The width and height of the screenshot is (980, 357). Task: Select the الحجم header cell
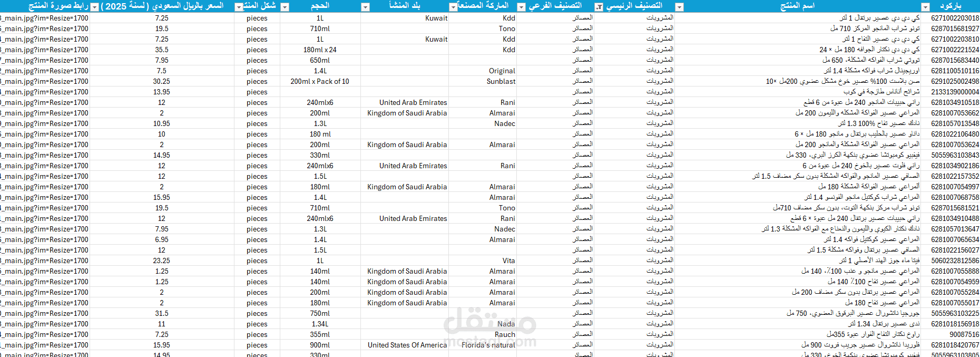[320, 6]
